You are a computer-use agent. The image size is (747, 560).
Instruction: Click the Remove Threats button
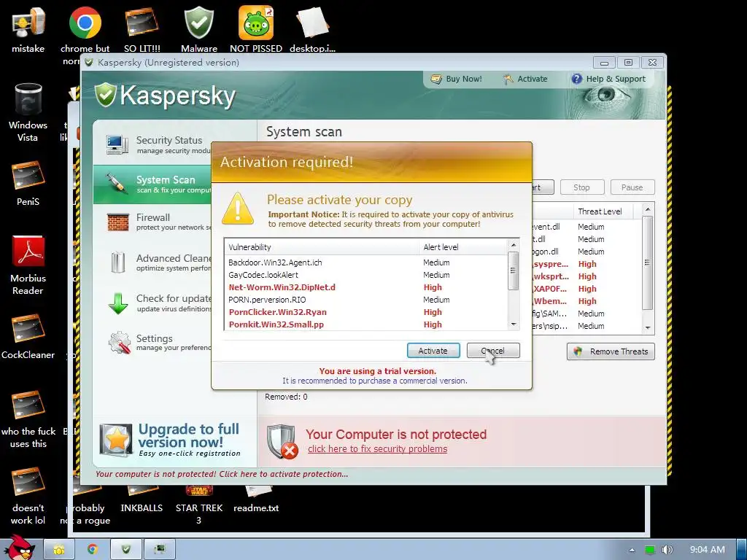[611, 351]
